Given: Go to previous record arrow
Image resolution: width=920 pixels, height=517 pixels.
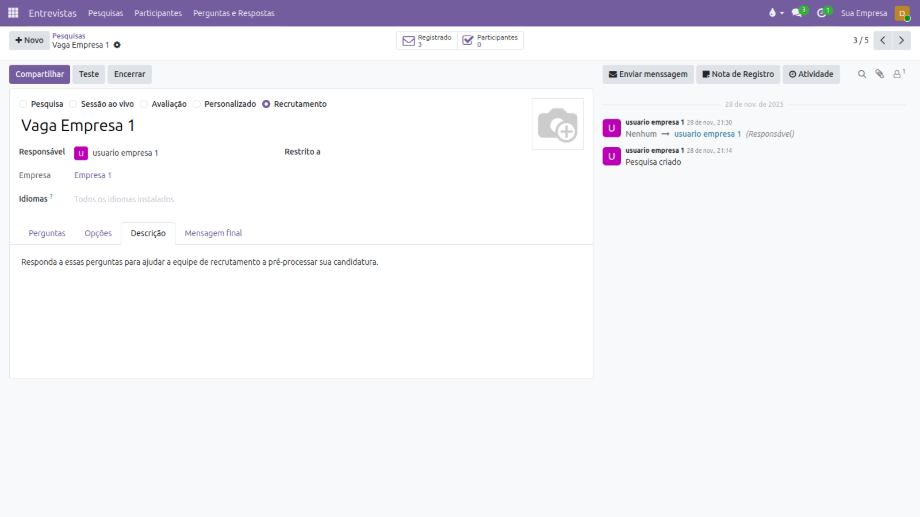Looking at the screenshot, I should pos(882,40).
